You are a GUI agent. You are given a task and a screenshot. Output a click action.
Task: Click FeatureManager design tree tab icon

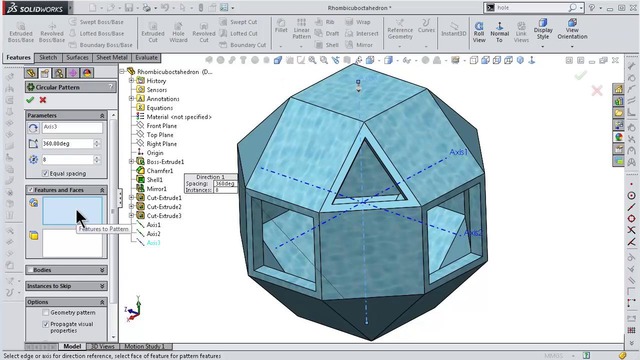31,73
